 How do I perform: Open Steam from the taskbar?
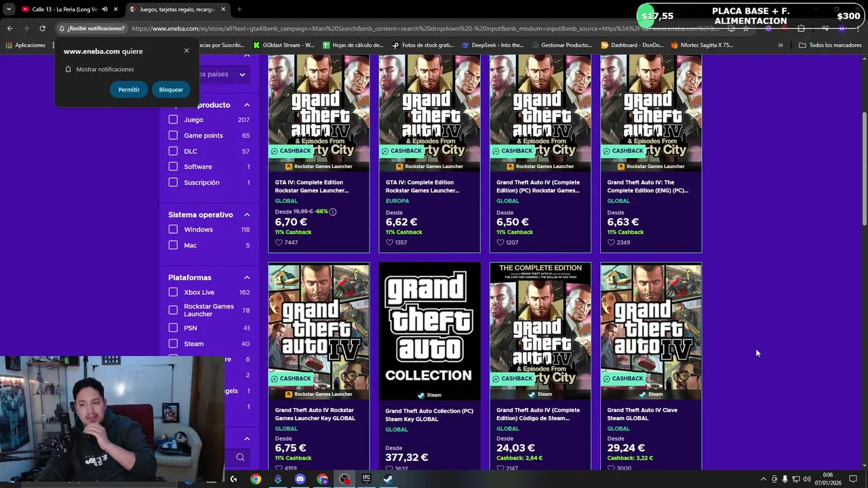(x=389, y=479)
